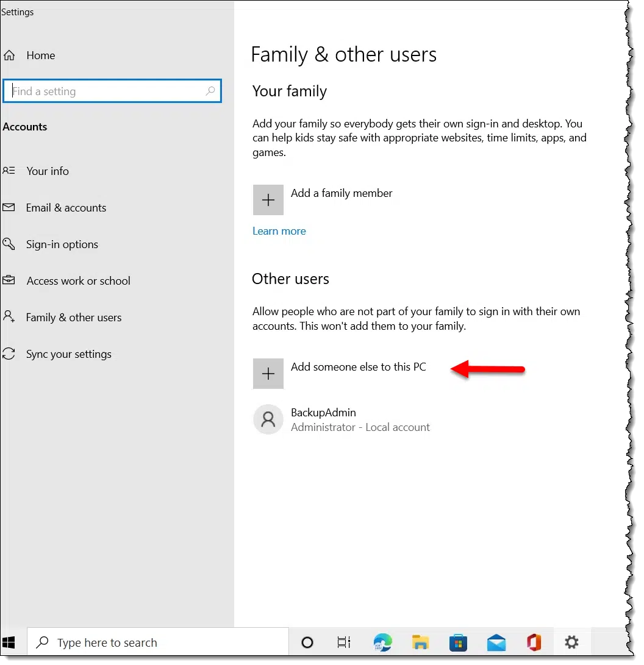Click Add a family member label
Image resolution: width=644 pixels, height=665 pixels.
click(342, 193)
